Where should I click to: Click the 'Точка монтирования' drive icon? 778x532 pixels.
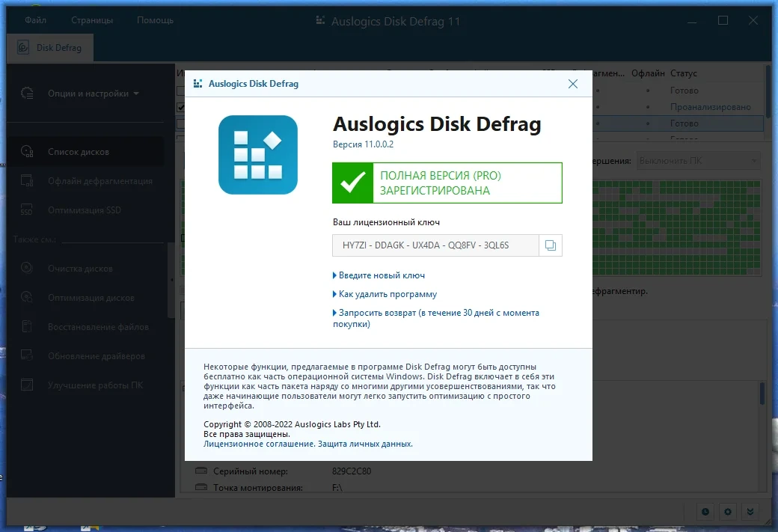point(201,487)
